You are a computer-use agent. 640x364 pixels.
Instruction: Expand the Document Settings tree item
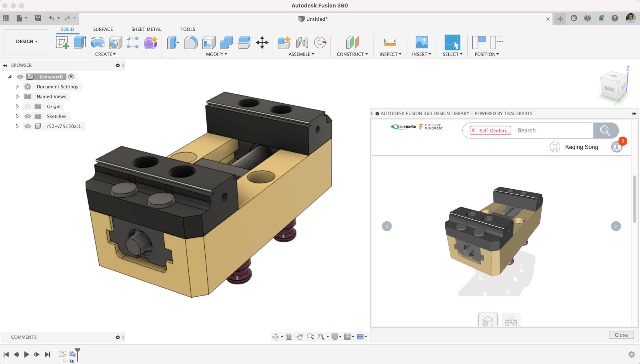[x=17, y=86]
